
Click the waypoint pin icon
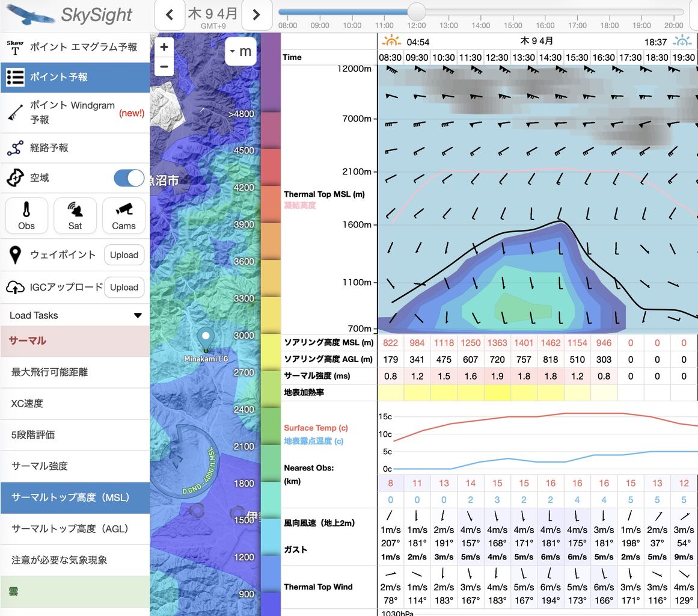tap(15, 255)
